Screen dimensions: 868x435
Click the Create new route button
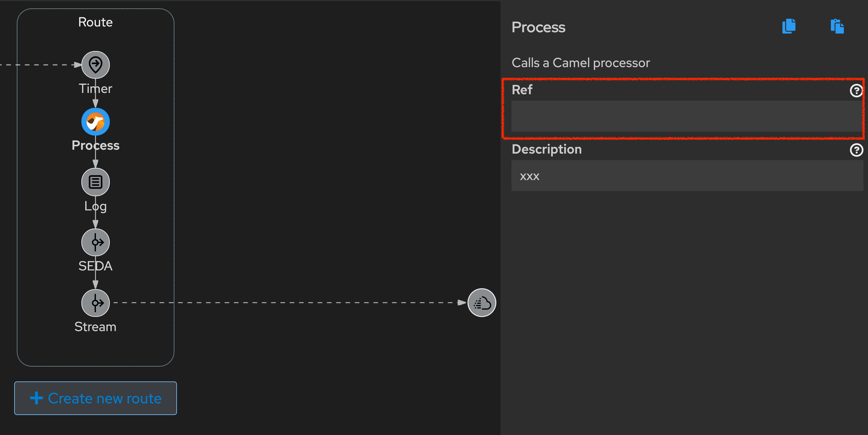coord(95,398)
